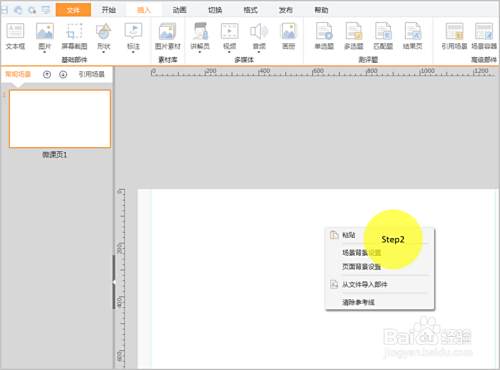Select the 插入 insert tab
The image size is (500, 370).
[144, 10]
